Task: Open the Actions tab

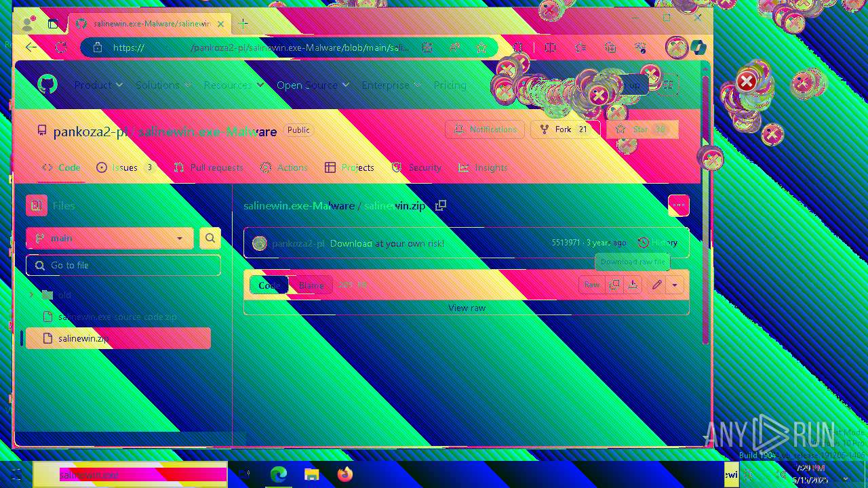Action: click(x=284, y=167)
